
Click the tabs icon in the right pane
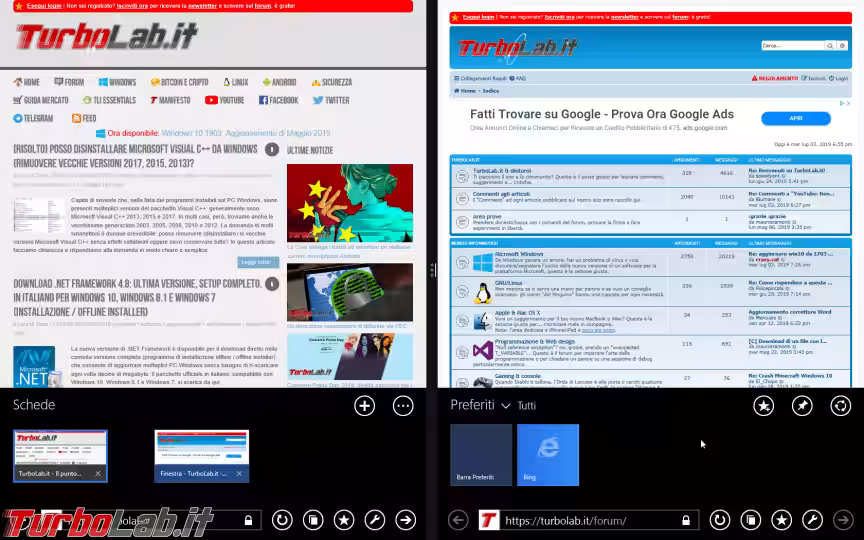750,520
